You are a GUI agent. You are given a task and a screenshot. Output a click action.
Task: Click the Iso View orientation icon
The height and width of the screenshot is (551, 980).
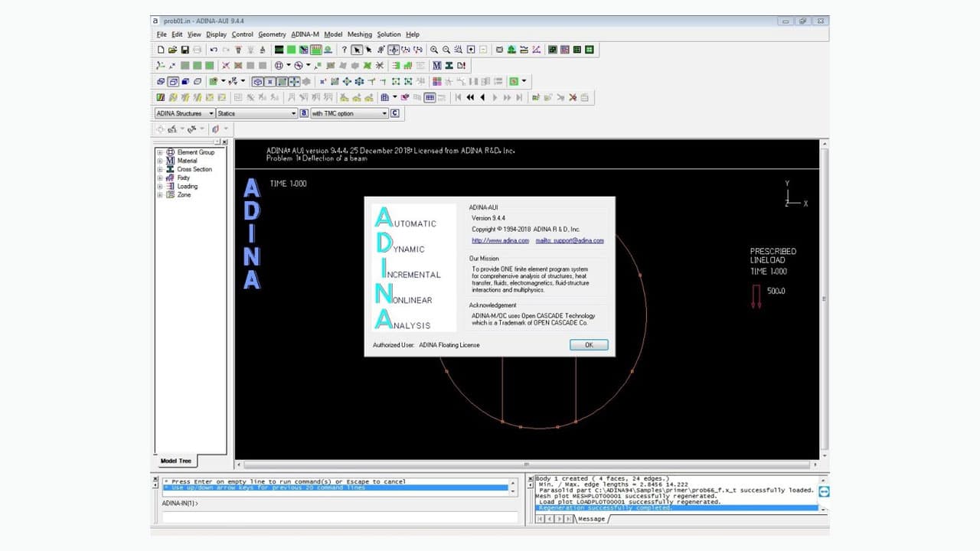click(258, 81)
